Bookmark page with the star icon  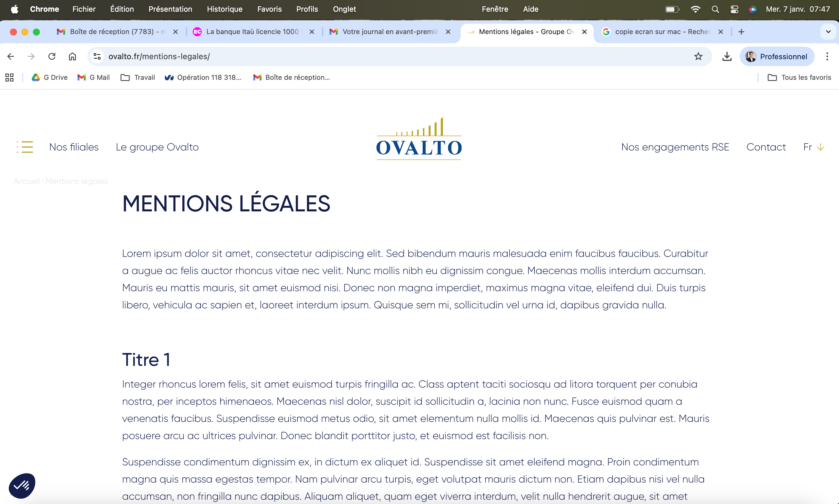698,56
